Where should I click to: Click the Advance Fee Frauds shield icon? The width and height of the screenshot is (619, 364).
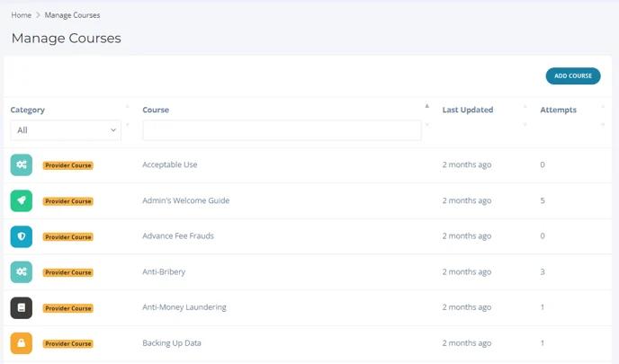[22, 236]
